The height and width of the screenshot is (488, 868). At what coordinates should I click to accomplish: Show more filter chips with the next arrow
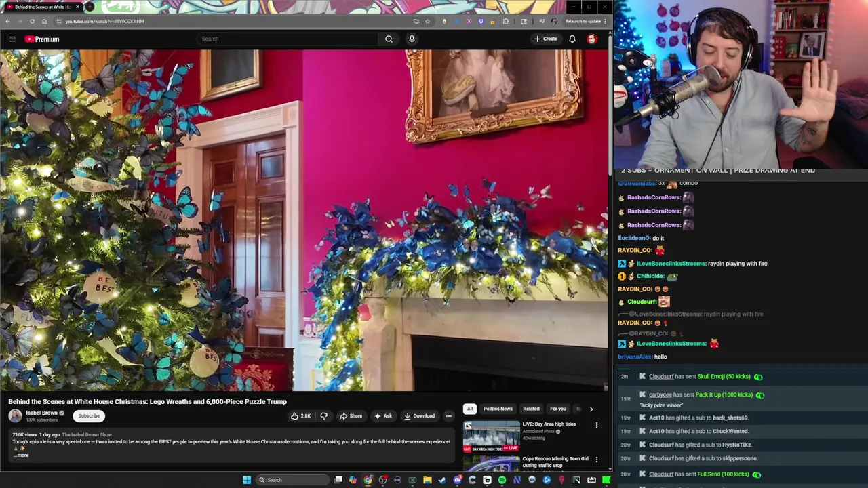click(x=591, y=409)
